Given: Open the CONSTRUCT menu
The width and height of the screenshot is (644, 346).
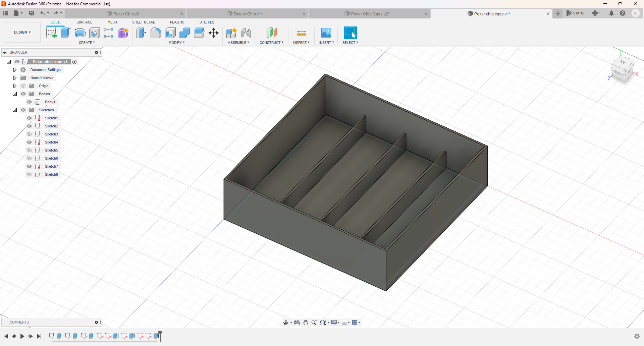Looking at the screenshot, I should [x=271, y=43].
